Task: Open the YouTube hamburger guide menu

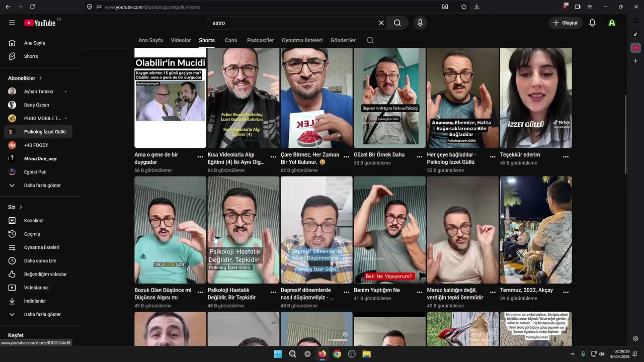Action: (12, 23)
